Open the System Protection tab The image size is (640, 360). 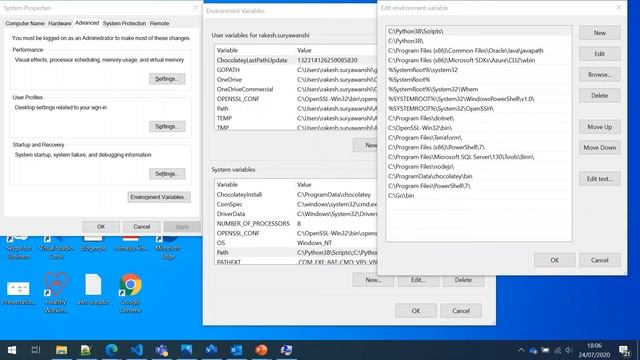pos(124,23)
